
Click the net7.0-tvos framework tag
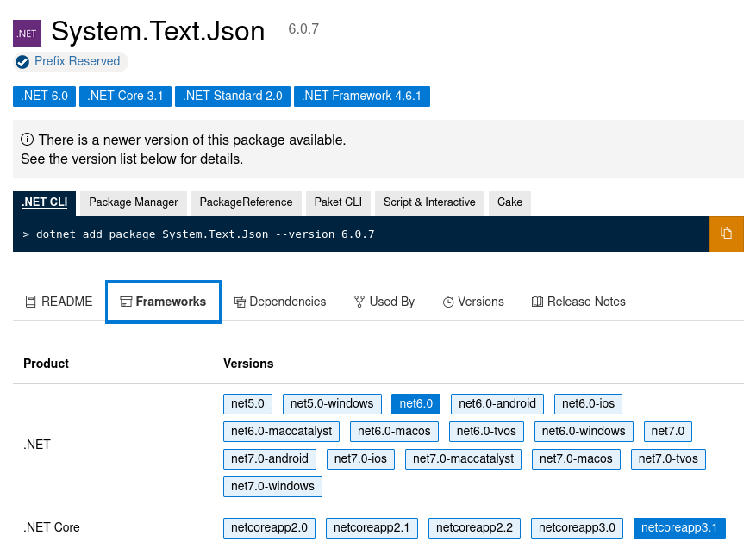668,459
